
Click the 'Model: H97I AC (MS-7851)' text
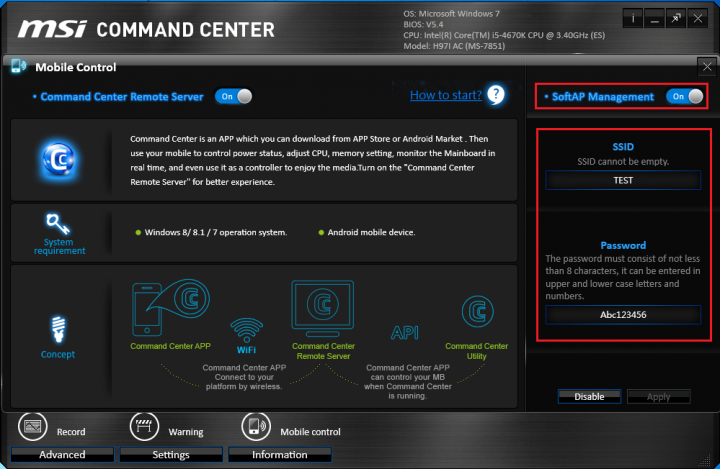454,46
